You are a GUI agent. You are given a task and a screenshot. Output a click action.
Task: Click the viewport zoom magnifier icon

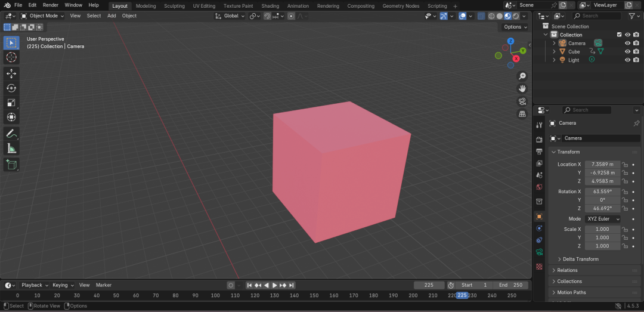coord(522,76)
